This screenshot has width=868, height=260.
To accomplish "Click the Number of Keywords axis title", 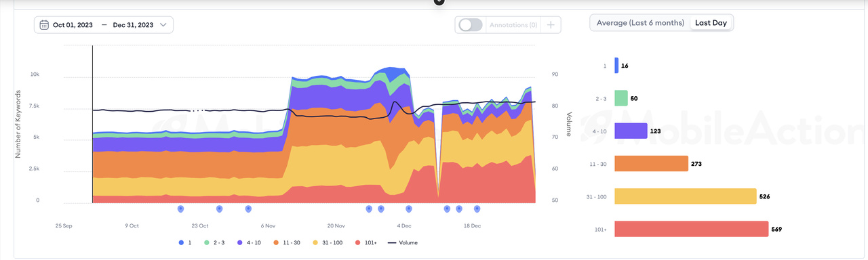I will tap(18, 124).
